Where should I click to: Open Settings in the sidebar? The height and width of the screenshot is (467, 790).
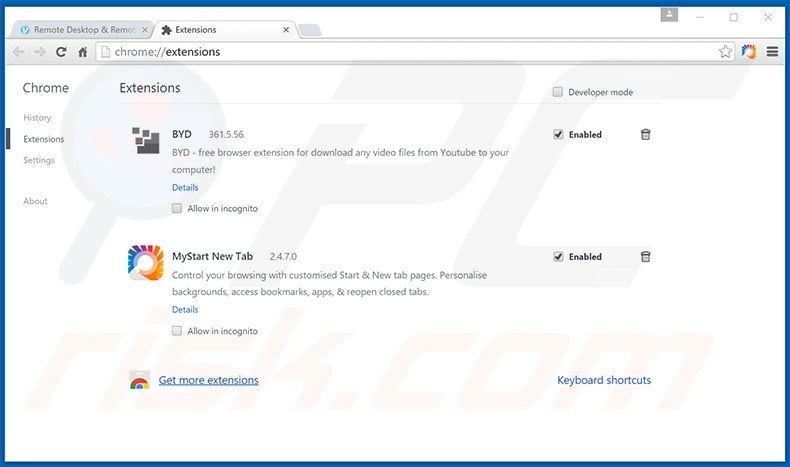pyautogui.click(x=39, y=160)
